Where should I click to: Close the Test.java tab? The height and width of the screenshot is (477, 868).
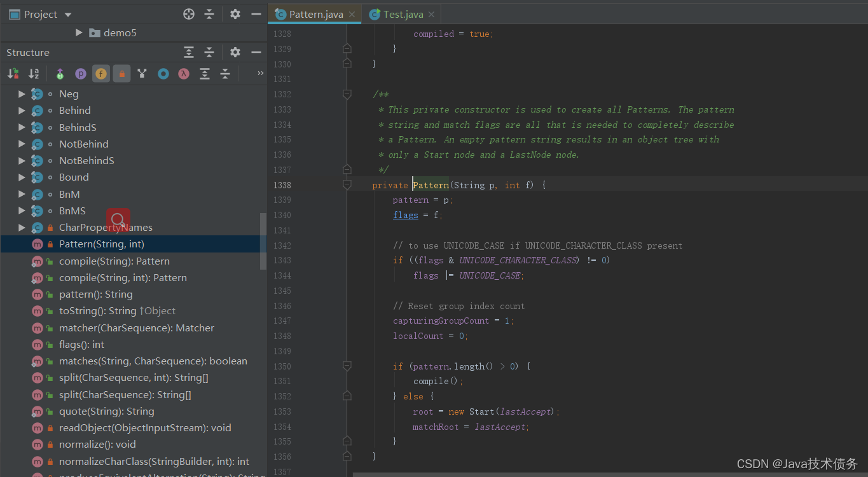pyautogui.click(x=431, y=15)
